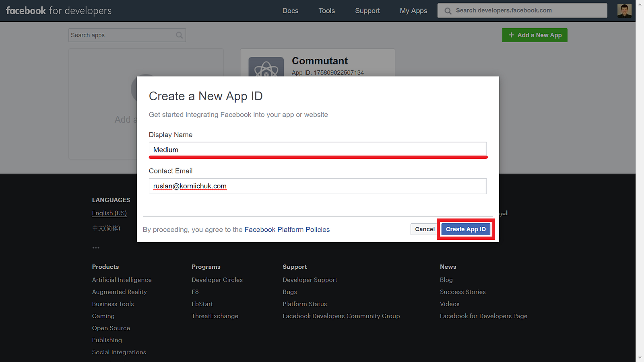Image resolution: width=644 pixels, height=362 pixels.
Task: Open the Publishing link
Action: click(107, 340)
